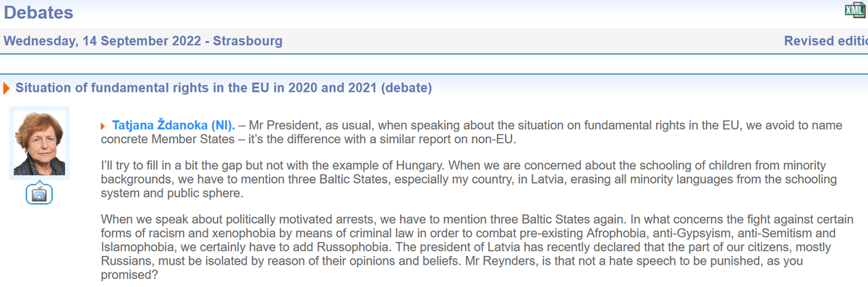Viewport: 868px width, 287px height.
Task: Click the word Strasbourg in date bar
Action: tap(247, 40)
